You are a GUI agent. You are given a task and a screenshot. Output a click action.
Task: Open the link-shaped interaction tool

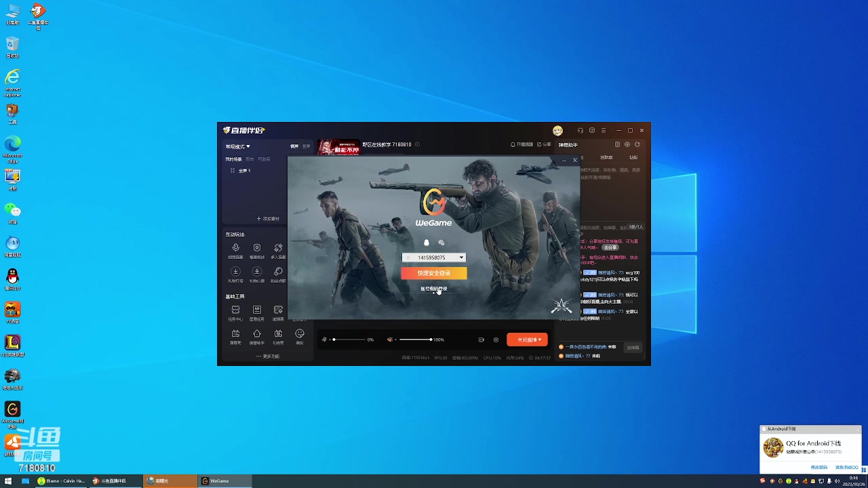point(278,274)
